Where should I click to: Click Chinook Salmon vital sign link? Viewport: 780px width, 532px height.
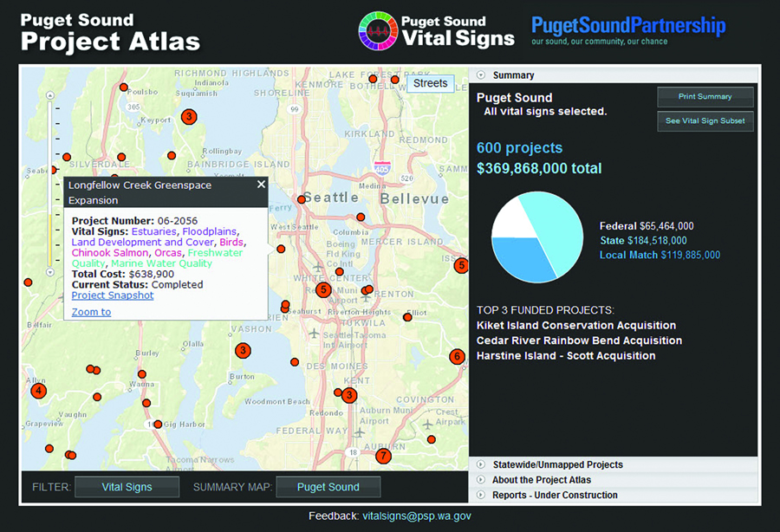coord(110,253)
